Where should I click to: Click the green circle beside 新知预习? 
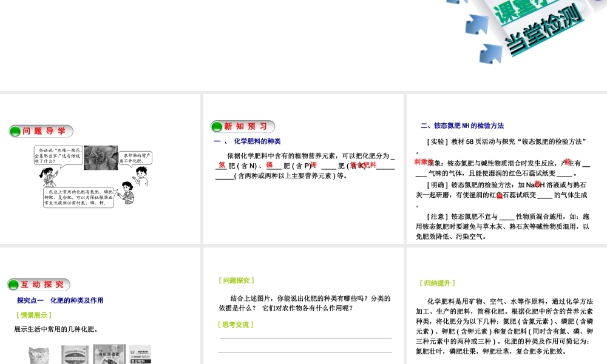click(217, 127)
